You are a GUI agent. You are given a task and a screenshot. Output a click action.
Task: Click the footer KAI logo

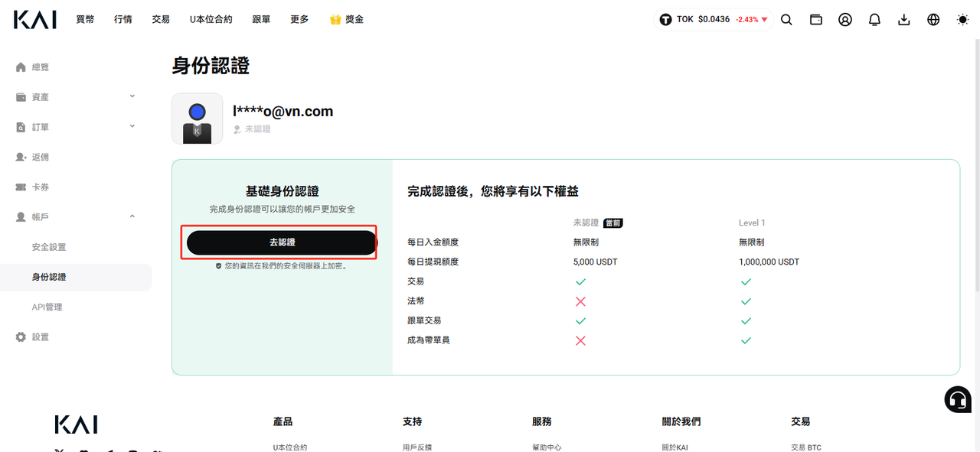click(76, 424)
